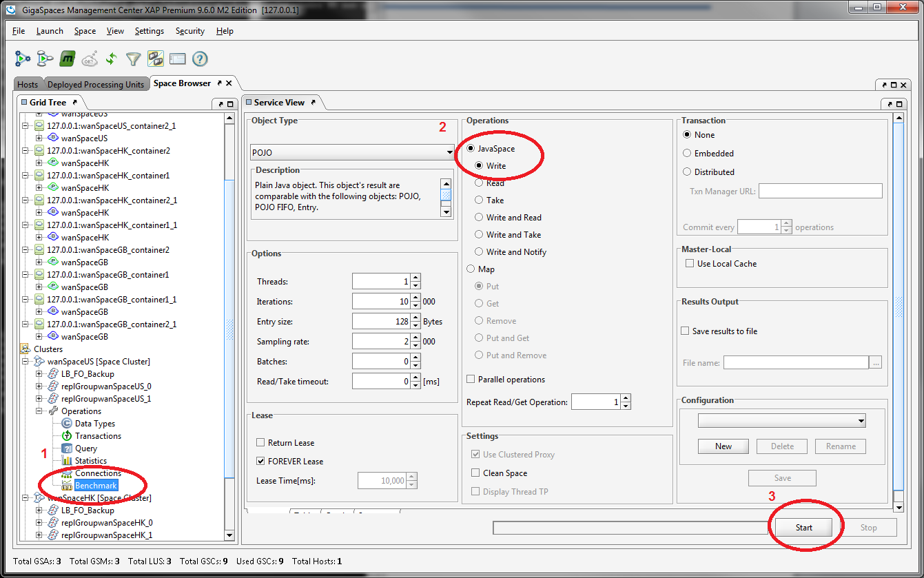Enable Parallel operations checkbox

tap(471, 380)
